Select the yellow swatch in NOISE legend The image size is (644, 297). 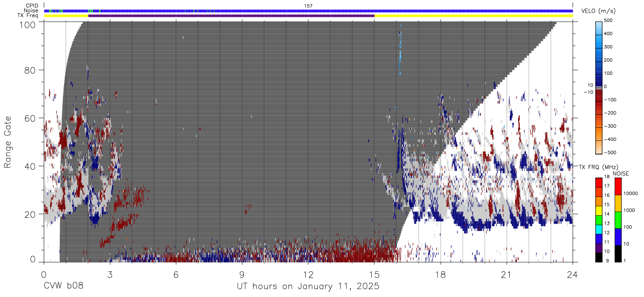(618, 203)
